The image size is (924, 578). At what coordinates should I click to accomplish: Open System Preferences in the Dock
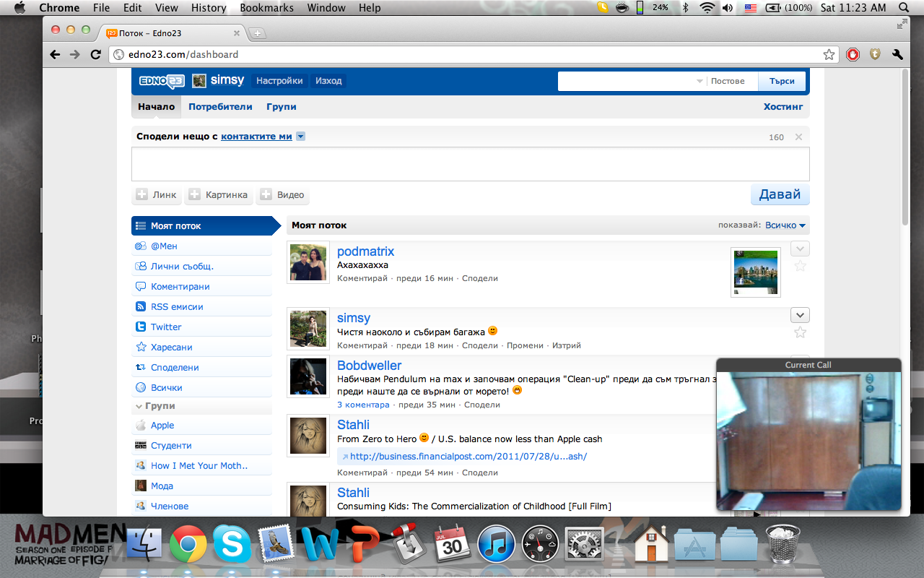(x=584, y=545)
